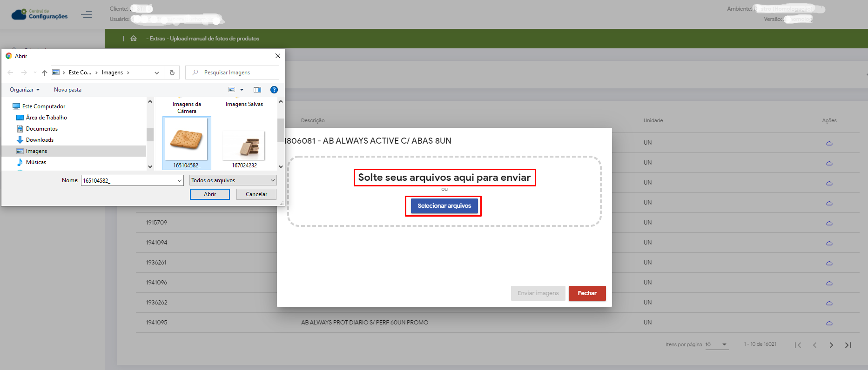Open the Imagens Salvas folder

(x=244, y=104)
